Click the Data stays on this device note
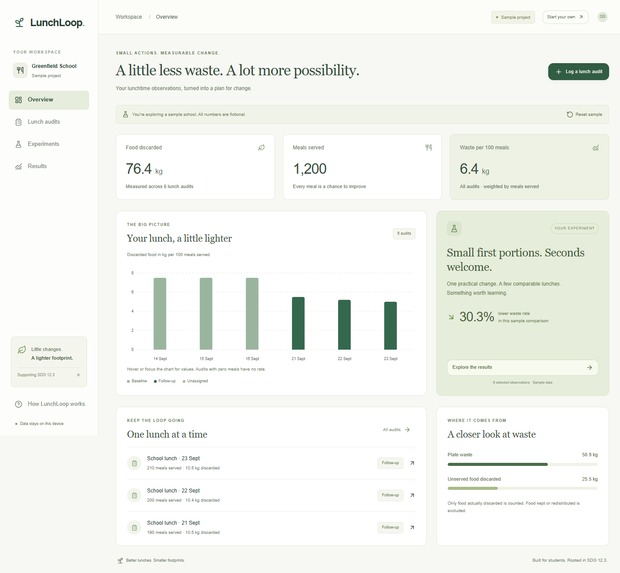The width and height of the screenshot is (620, 573). pos(40,424)
